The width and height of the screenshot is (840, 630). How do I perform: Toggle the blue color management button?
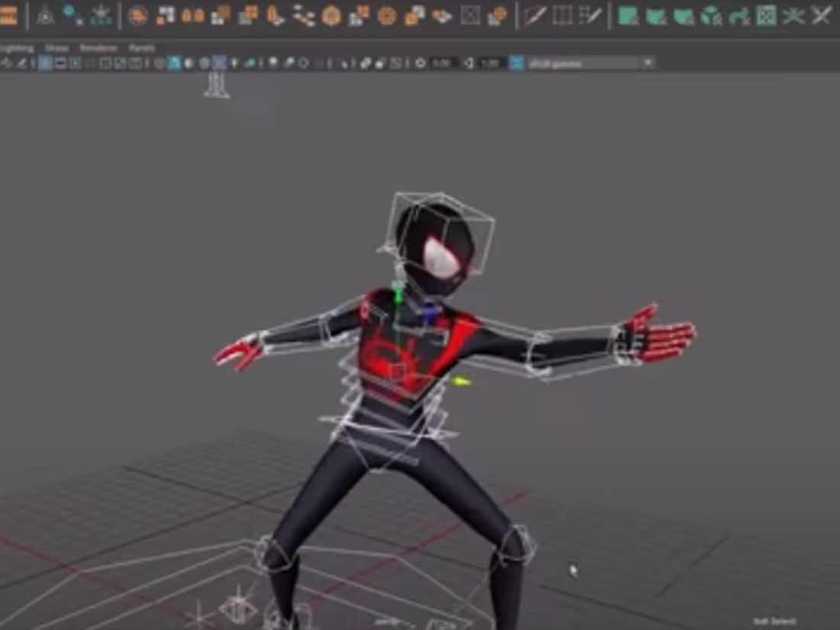click(516, 63)
